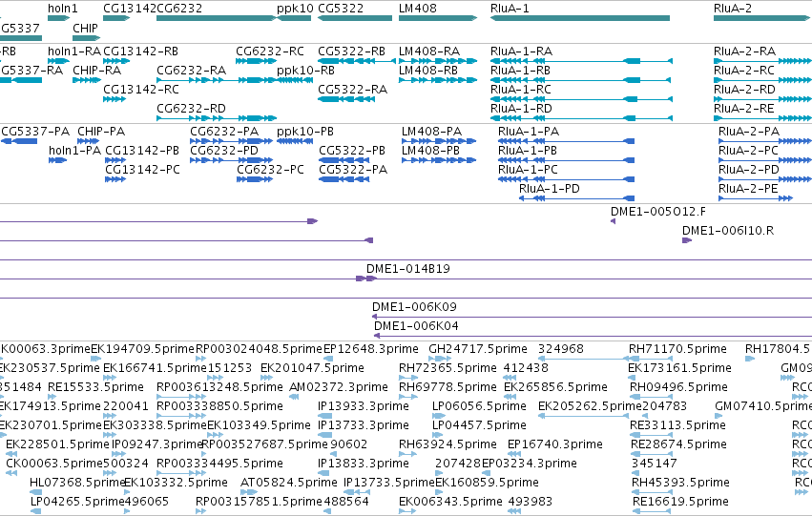Click the RluA-2-PE protein label
Screen dimensions: 812x516
click(x=748, y=189)
